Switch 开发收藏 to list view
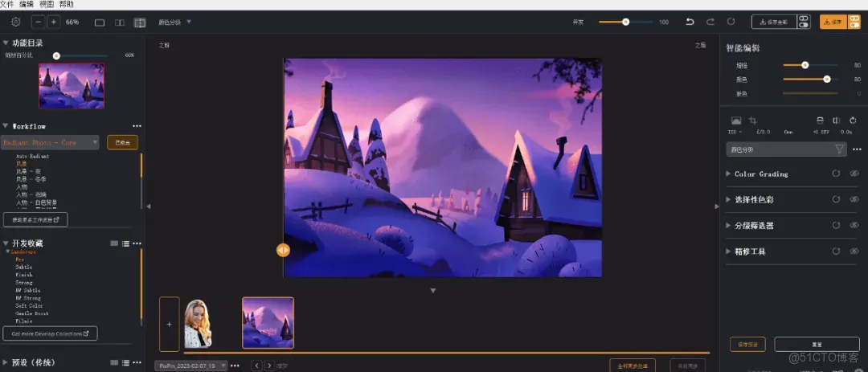Viewport: 868px width, 372px height. [x=125, y=243]
